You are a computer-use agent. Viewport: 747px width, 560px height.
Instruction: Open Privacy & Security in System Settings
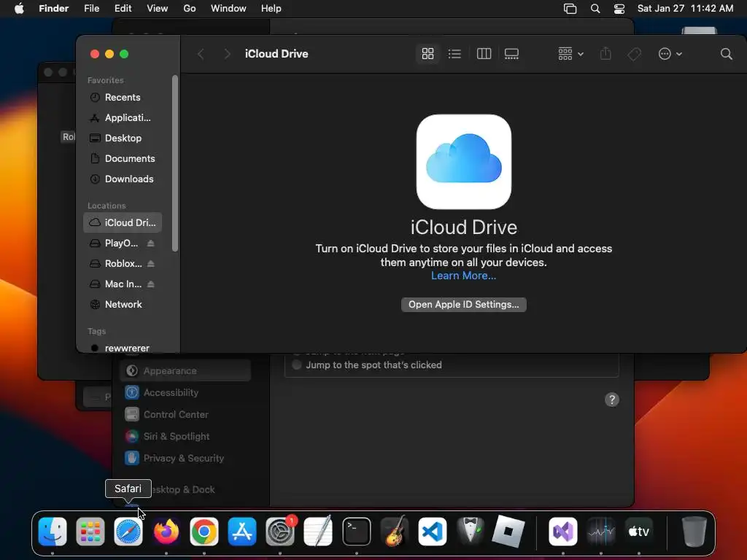[185, 458]
